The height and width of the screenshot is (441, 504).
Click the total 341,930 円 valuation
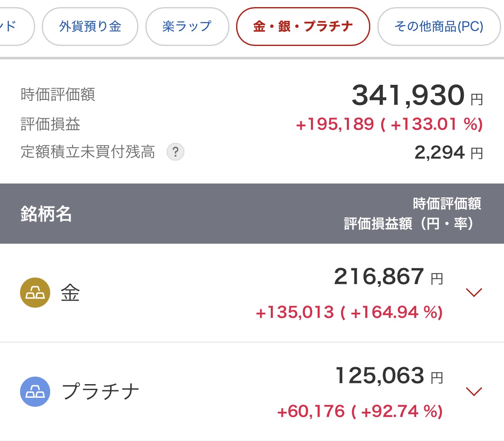click(417, 95)
